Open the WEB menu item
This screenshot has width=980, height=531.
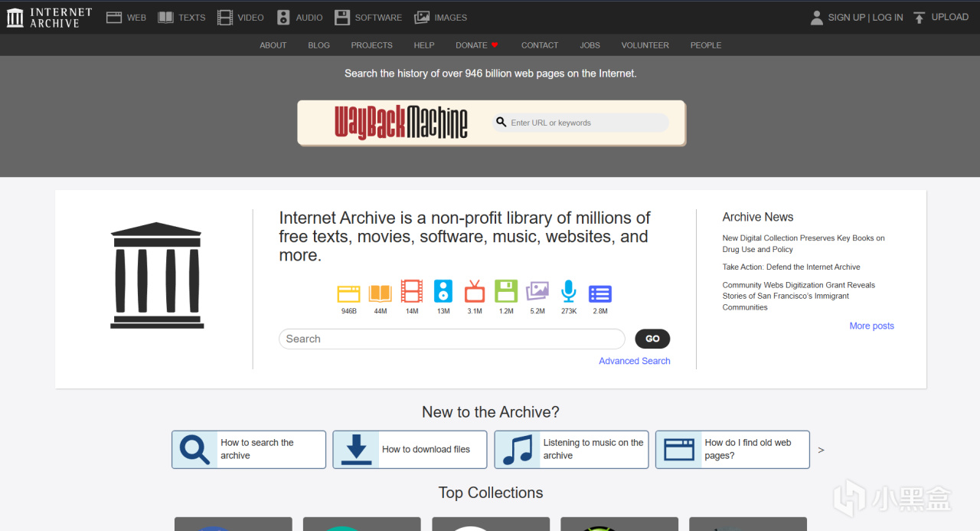pos(136,18)
